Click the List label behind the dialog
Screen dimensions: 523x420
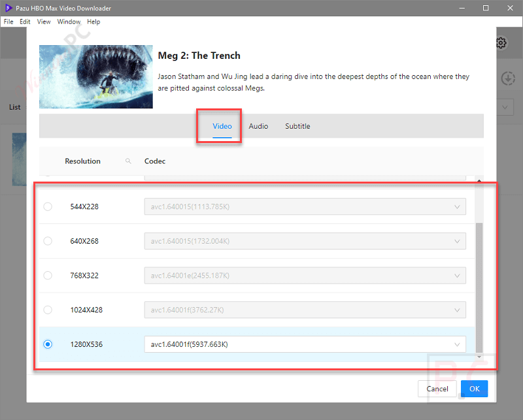[14, 107]
